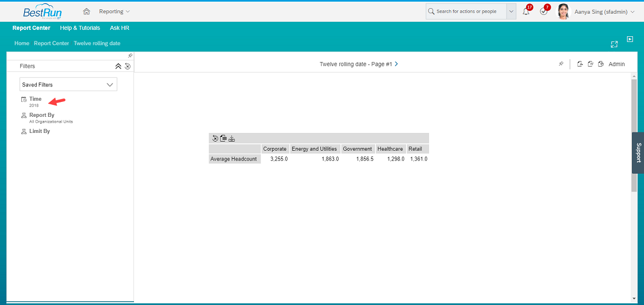
Task: Open the Limit By filter
Action: tap(40, 131)
